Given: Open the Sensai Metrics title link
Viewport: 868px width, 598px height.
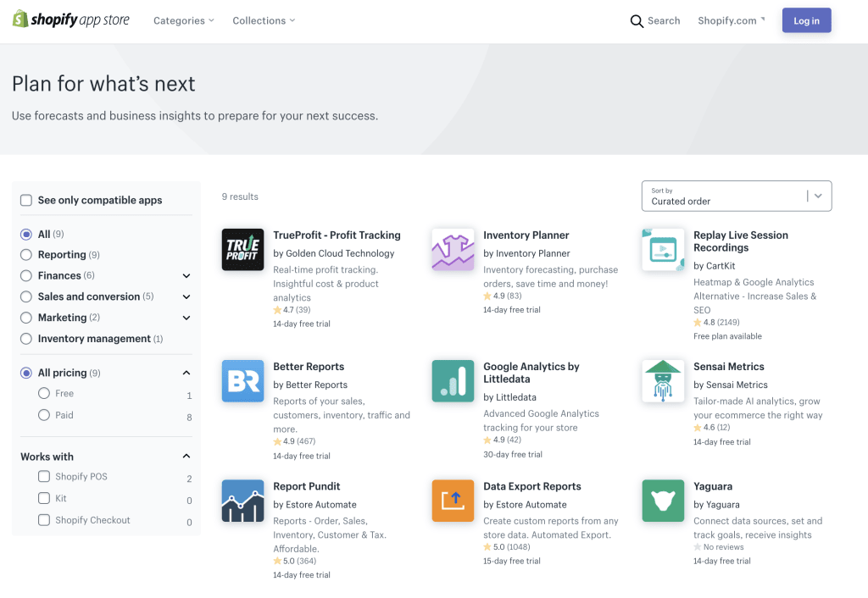Looking at the screenshot, I should click(728, 367).
